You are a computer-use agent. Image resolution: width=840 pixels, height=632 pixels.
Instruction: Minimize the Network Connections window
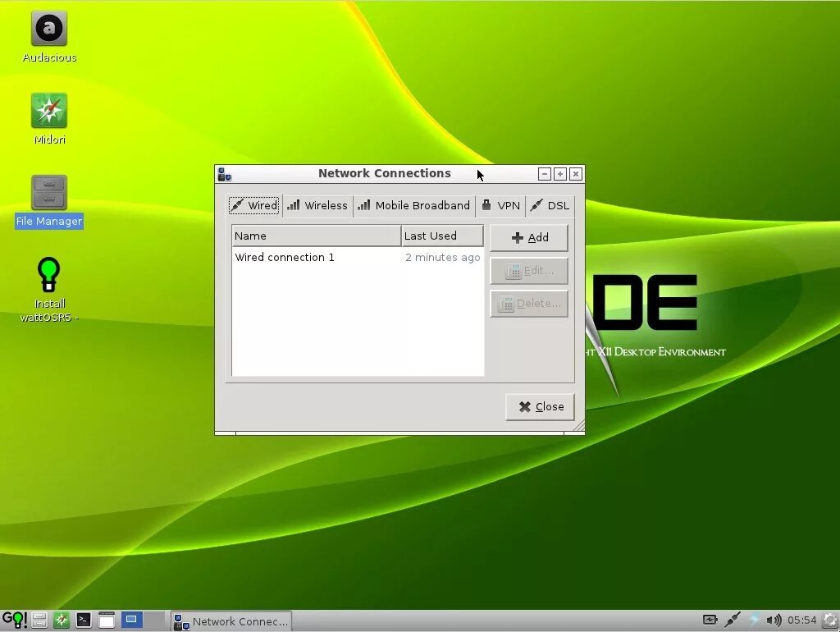point(545,174)
